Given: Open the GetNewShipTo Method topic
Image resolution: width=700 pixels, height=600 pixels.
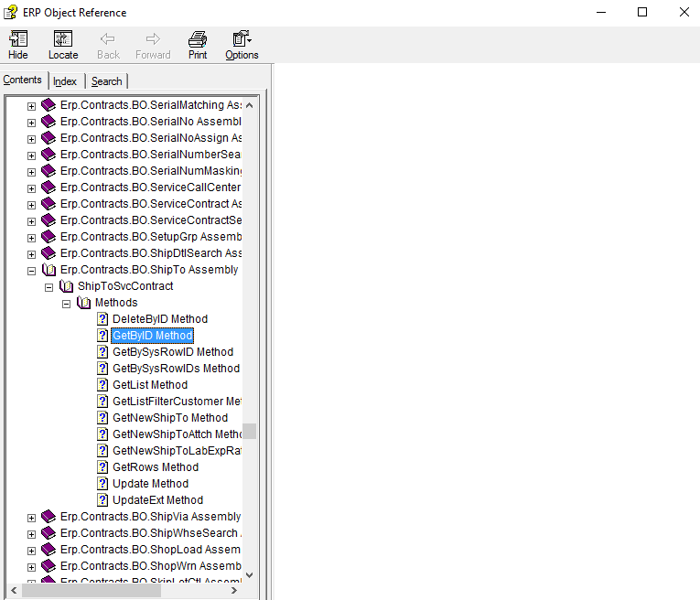Looking at the screenshot, I should (170, 418).
